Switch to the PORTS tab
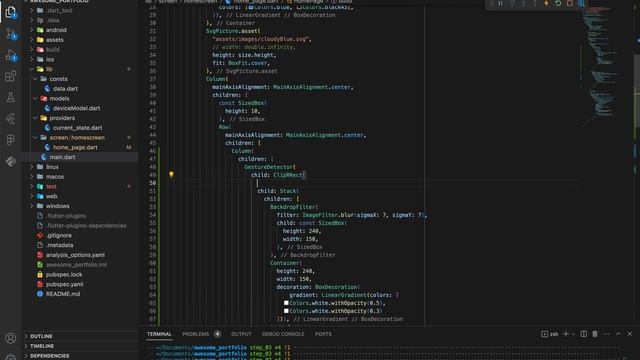Screen dimensions: 640x360 [323, 334]
